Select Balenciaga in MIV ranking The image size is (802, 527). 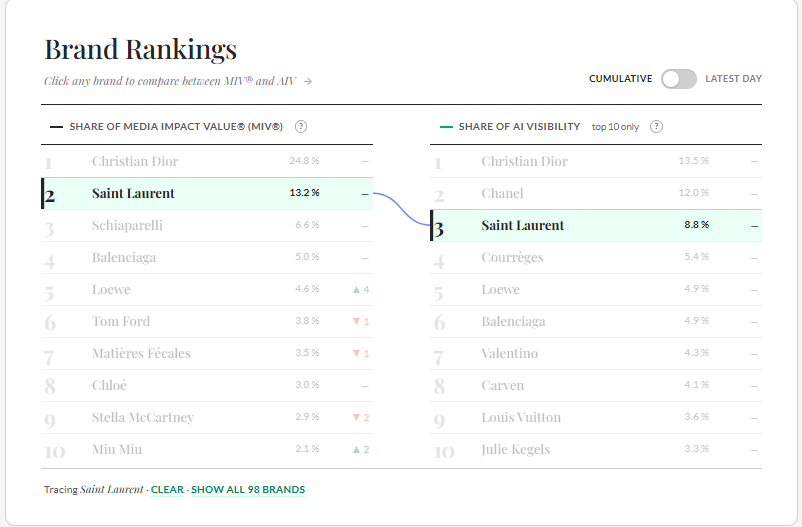pyautogui.click(x=207, y=257)
